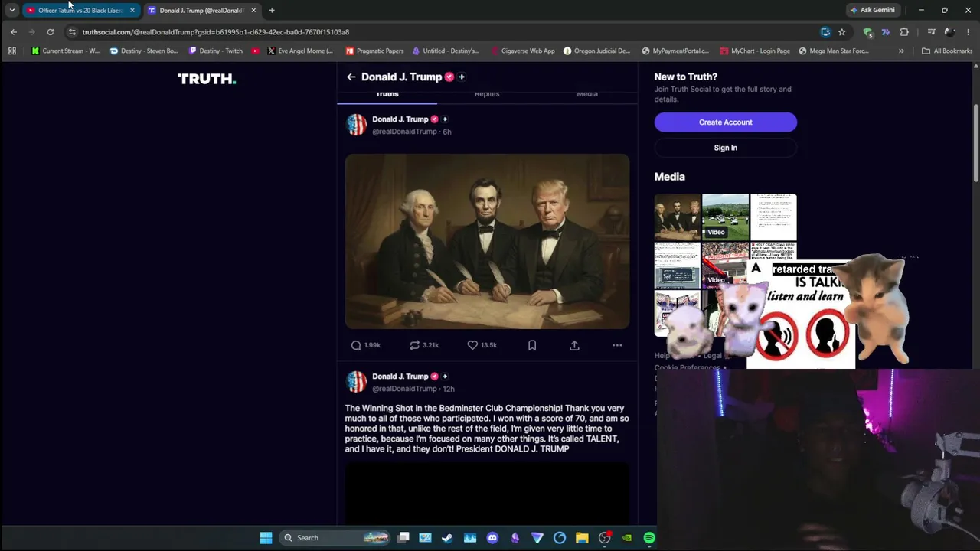The height and width of the screenshot is (551, 980).
Task: Open the Pragmatic Papers bookmark
Action: 374,51
